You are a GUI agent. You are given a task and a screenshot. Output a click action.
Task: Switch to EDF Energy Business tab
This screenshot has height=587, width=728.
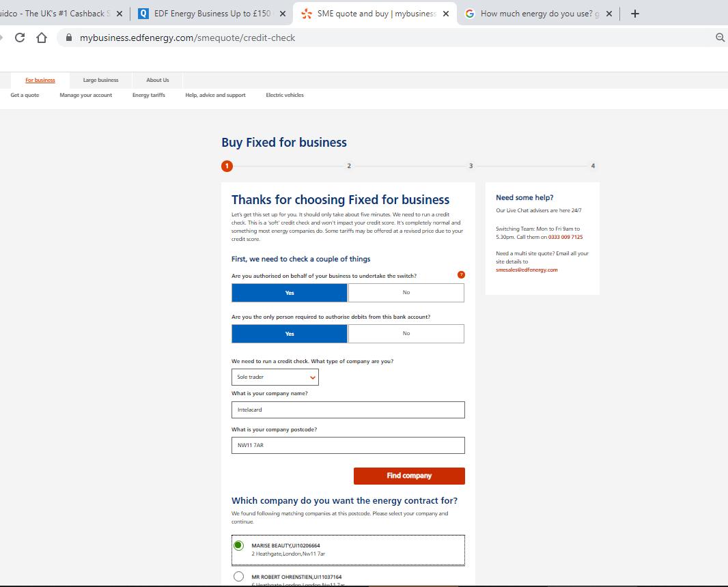(x=211, y=14)
